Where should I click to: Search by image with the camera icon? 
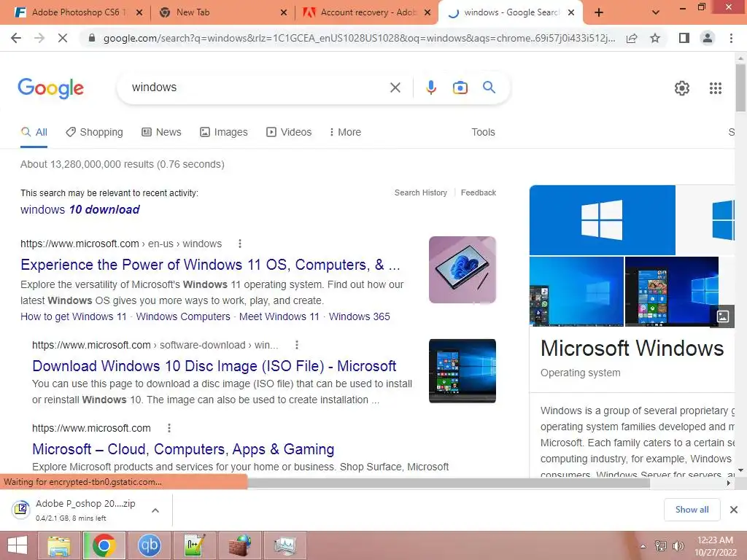[460, 87]
